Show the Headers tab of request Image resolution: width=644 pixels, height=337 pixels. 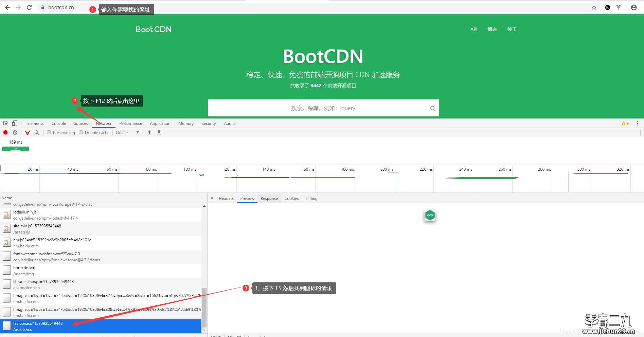tap(226, 199)
